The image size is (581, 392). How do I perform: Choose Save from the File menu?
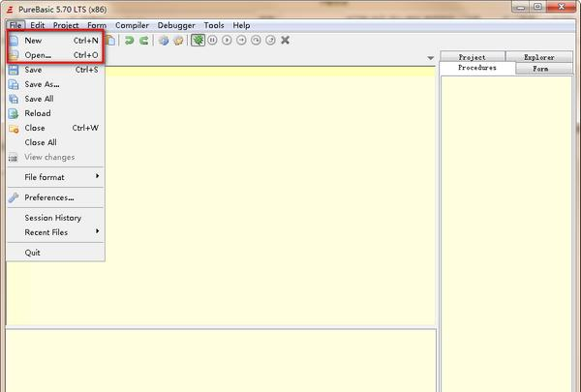pos(55,70)
